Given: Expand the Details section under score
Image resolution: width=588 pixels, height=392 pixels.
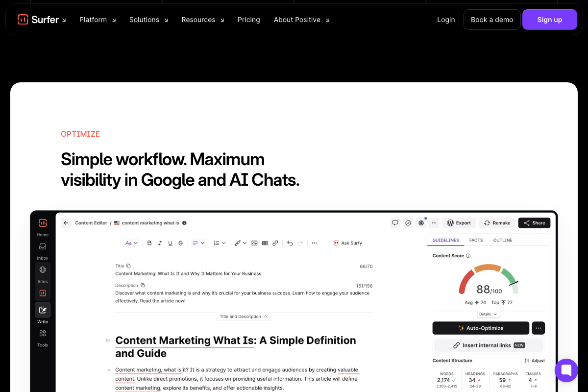Looking at the screenshot, I should [x=488, y=314].
